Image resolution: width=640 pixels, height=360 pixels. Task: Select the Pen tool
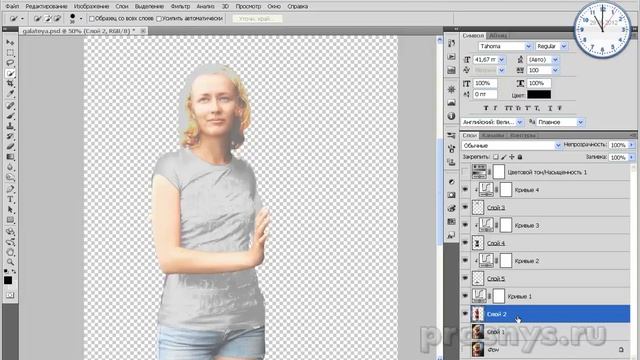click(x=10, y=189)
